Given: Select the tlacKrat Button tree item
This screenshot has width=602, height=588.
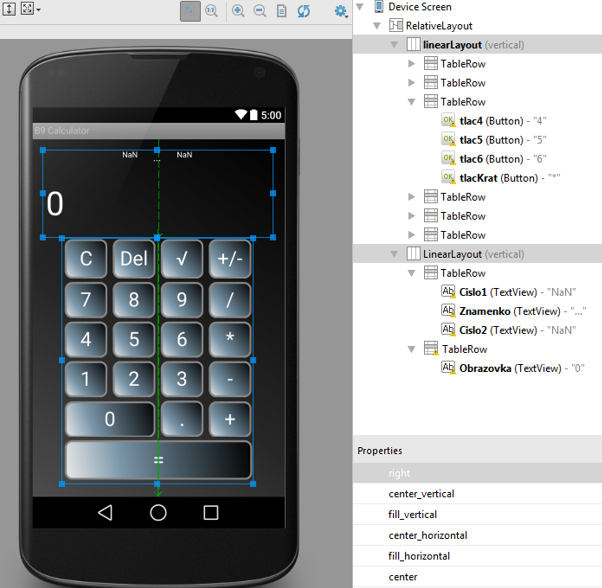Looking at the screenshot, I should coord(509,178).
